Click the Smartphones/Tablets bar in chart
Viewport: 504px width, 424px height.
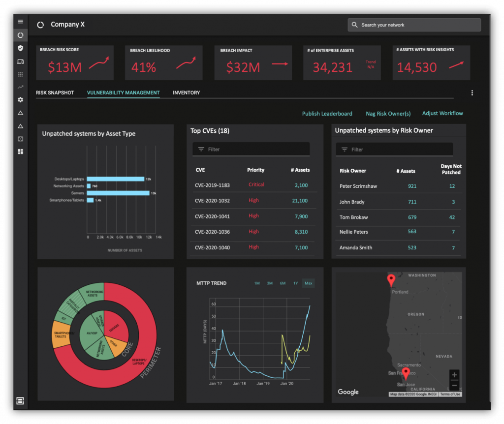click(91, 200)
